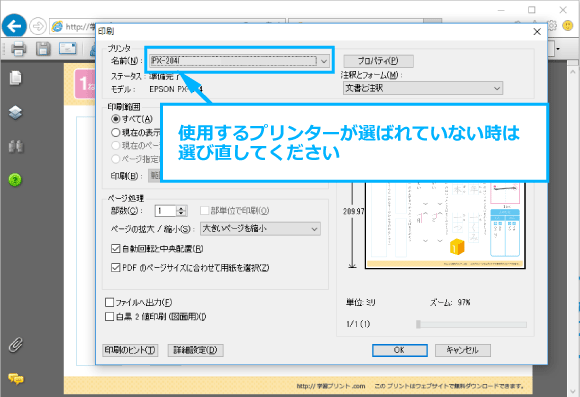This screenshot has width=580, height=397.
Task: Expand the 注釈とフォーム dropdown
Action: point(423,88)
